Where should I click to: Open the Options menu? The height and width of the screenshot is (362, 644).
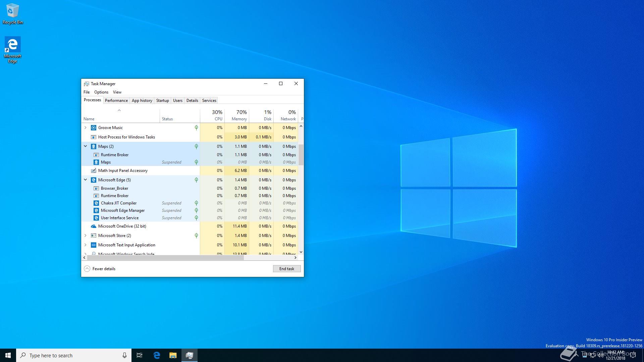(x=101, y=92)
